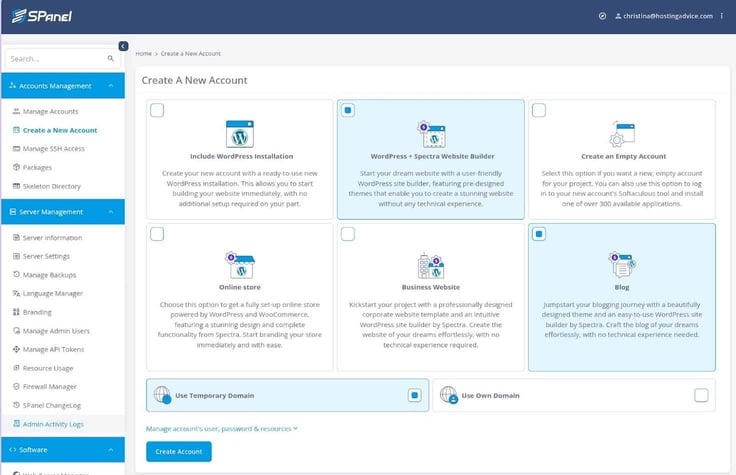Click the Online store icon
Image resolution: width=736 pixels, height=475 pixels.
point(240,265)
